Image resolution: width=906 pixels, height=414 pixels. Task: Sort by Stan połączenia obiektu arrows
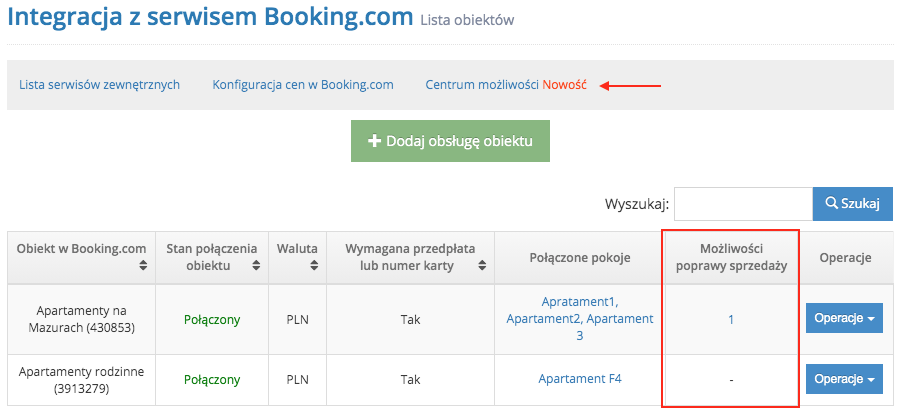coord(257,266)
